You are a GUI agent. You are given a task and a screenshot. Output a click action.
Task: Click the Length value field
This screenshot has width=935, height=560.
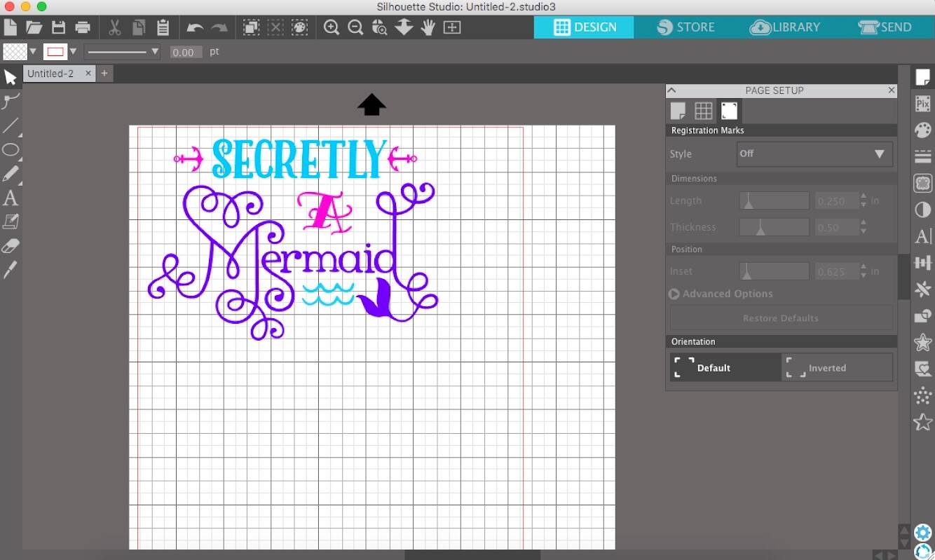click(836, 201)
